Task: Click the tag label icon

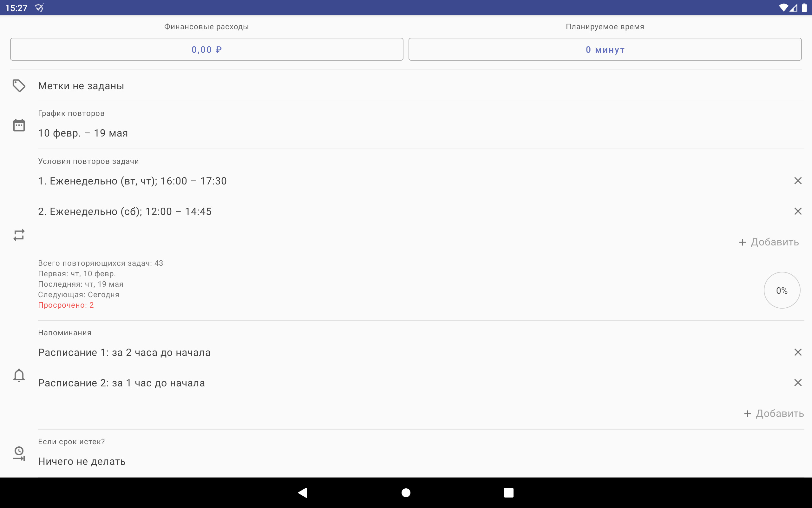Action: coord(19,86)
